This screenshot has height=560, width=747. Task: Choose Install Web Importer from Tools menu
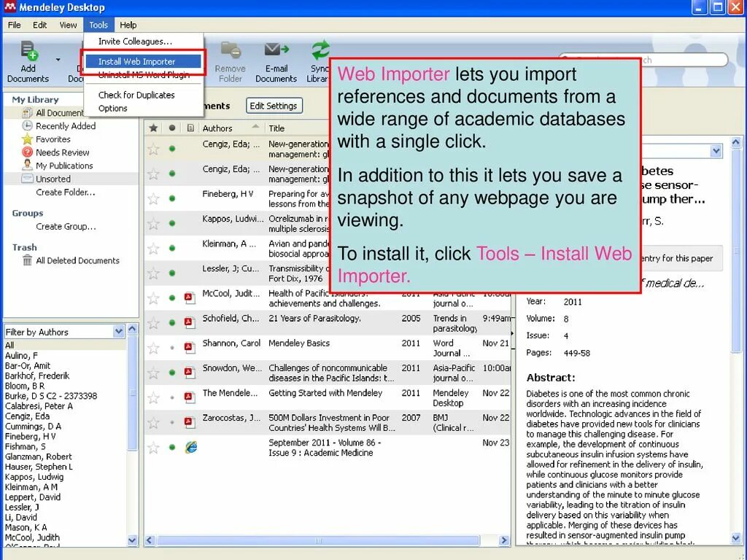pos(143,61)
